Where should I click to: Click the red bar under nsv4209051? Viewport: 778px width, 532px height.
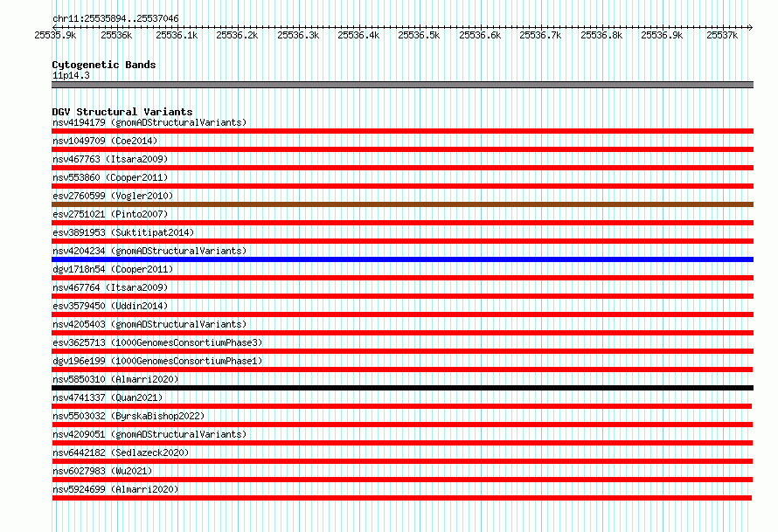pyautogui.click(x=402, y=443)
